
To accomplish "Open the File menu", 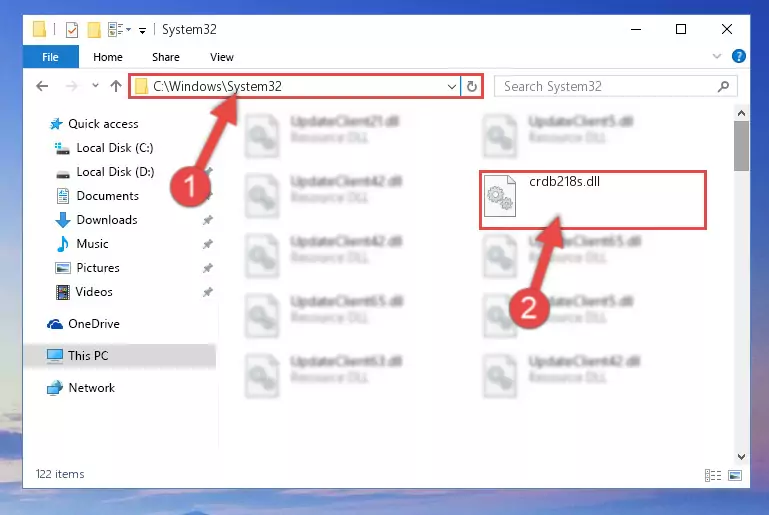I will tap(51, 57).
